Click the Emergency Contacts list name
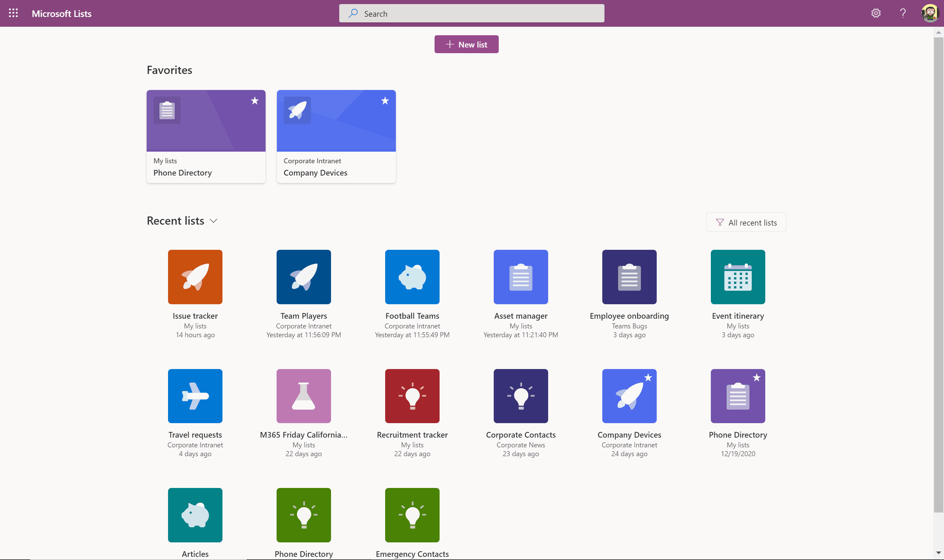944x560 pixels. point(412,554)
